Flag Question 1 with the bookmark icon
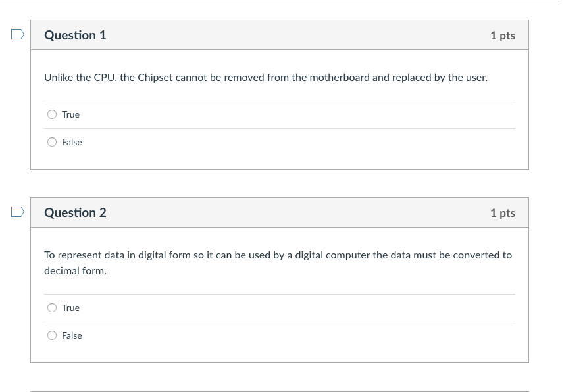This screenshot has height=392, width=585. click(x=17, y=34)
